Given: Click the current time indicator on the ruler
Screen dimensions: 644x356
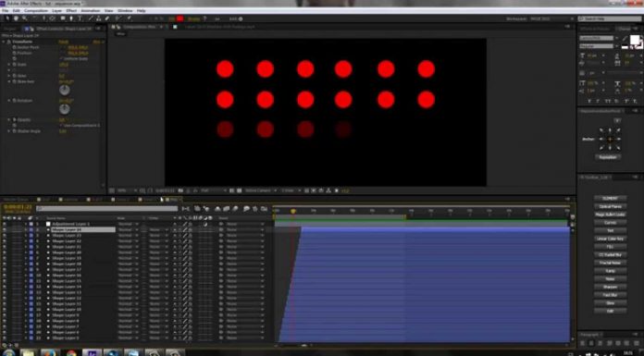Looking at the screenshot, I should coord(292,211).
